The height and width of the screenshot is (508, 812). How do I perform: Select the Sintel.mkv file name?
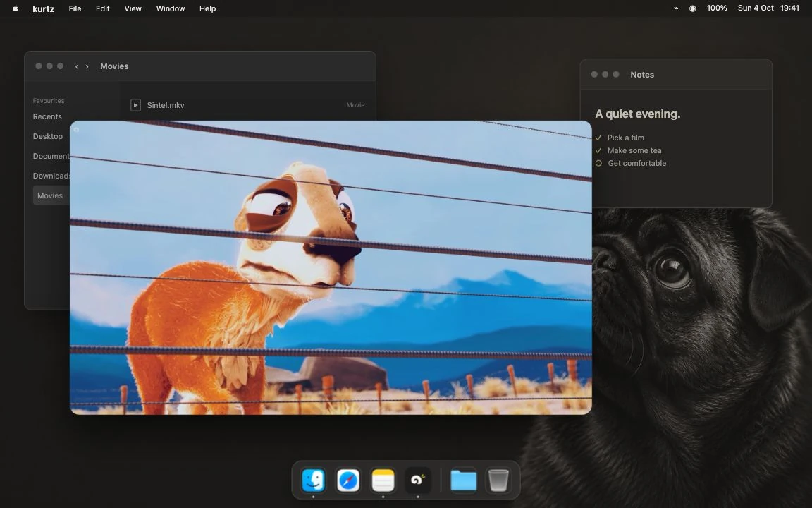(166, 105)
